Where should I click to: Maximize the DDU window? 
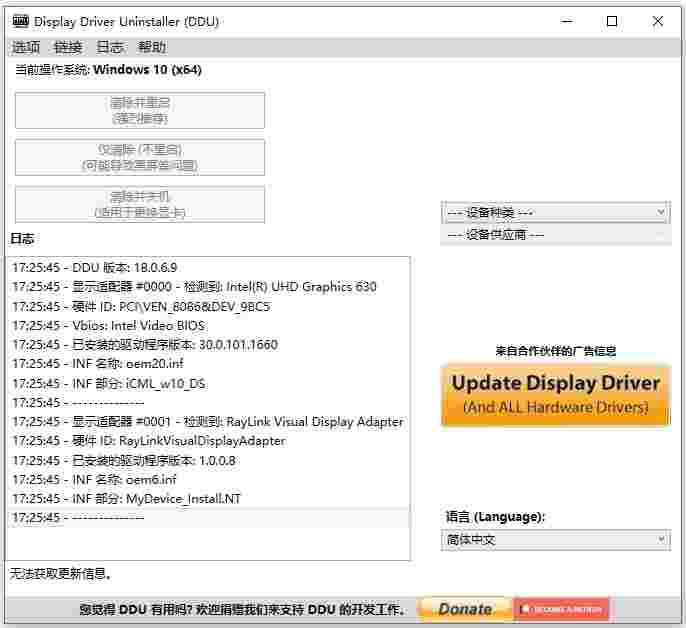pyautogui.click(x=612, y=21)
